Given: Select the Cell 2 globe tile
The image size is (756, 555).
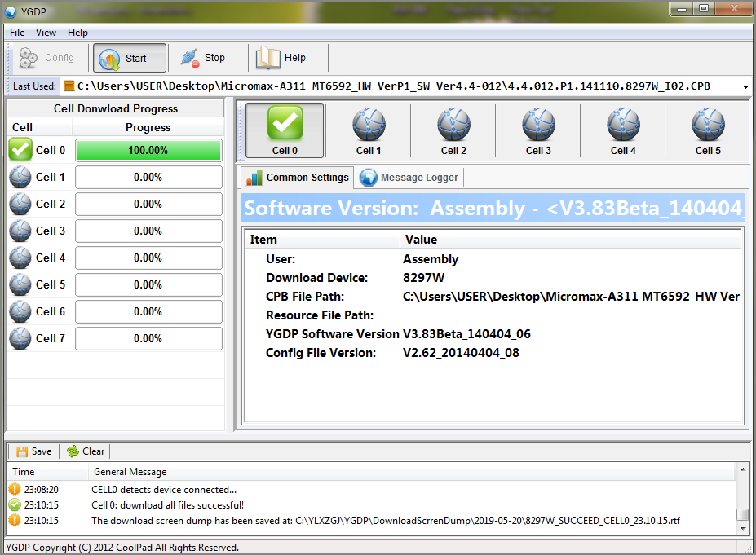Looking at the screenshot, I should (453, 130).
